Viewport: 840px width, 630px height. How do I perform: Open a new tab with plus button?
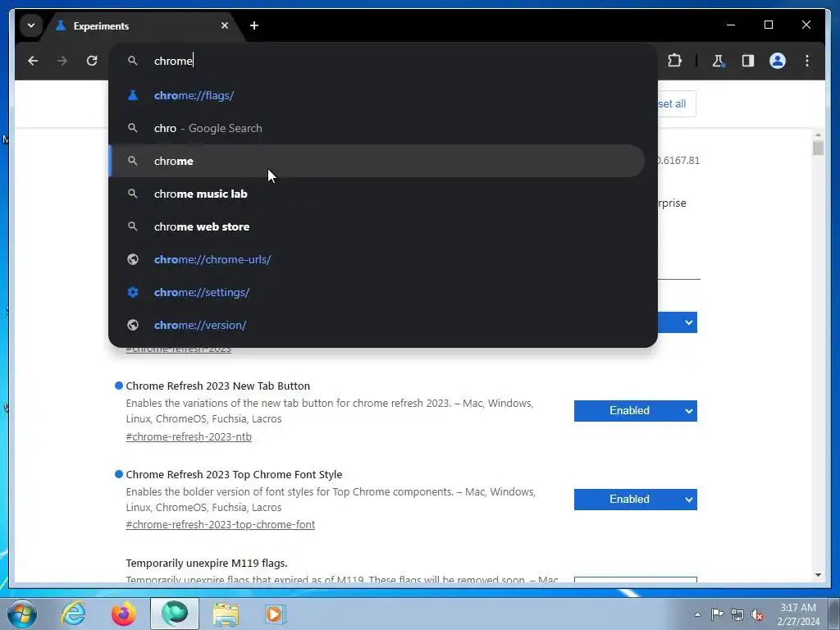(254, 25)
